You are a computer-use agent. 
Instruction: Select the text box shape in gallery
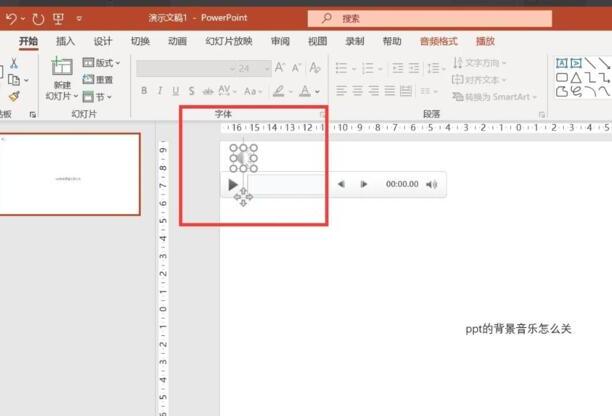coord(561,63)
